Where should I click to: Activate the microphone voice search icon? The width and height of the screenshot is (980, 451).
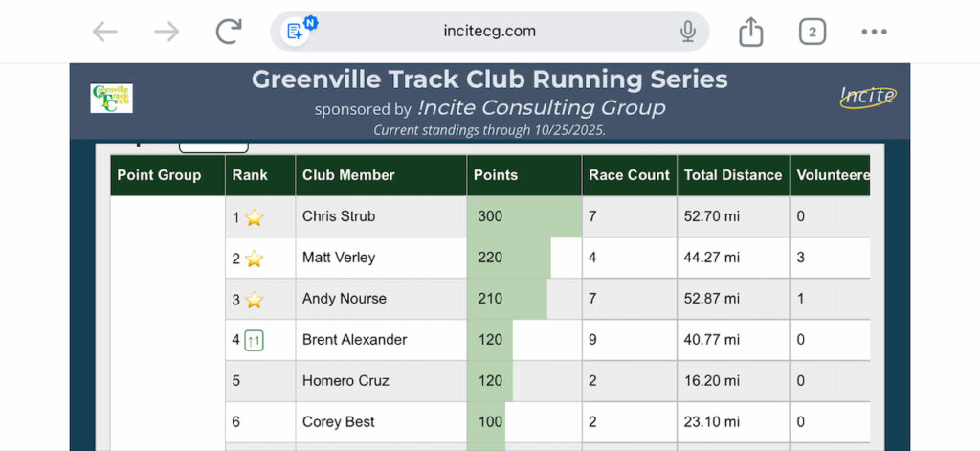pos(687,32)
